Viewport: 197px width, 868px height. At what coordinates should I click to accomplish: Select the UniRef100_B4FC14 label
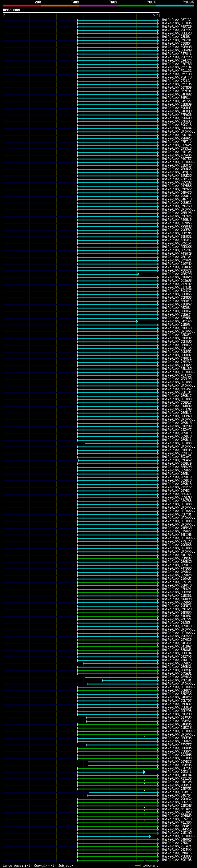coord(176,98)
